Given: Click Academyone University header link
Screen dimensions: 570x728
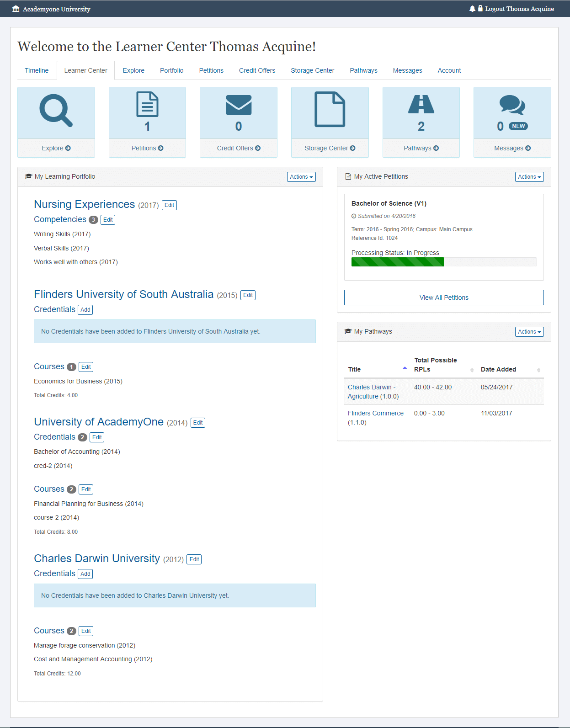Looking at the screenshot, I should point(56,9).
